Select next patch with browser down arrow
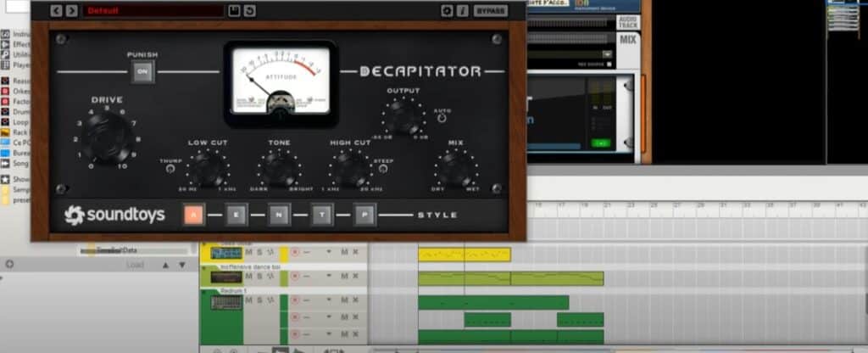 (181, 265)
